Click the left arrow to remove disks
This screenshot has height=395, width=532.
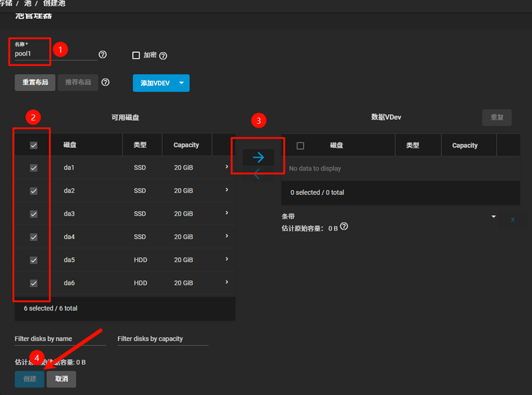(x=257, y=175)
